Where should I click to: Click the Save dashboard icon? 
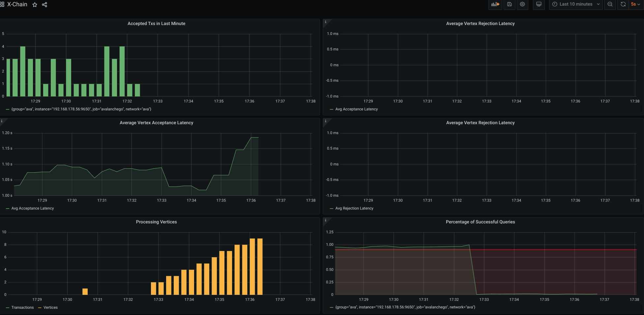(509, 4)
